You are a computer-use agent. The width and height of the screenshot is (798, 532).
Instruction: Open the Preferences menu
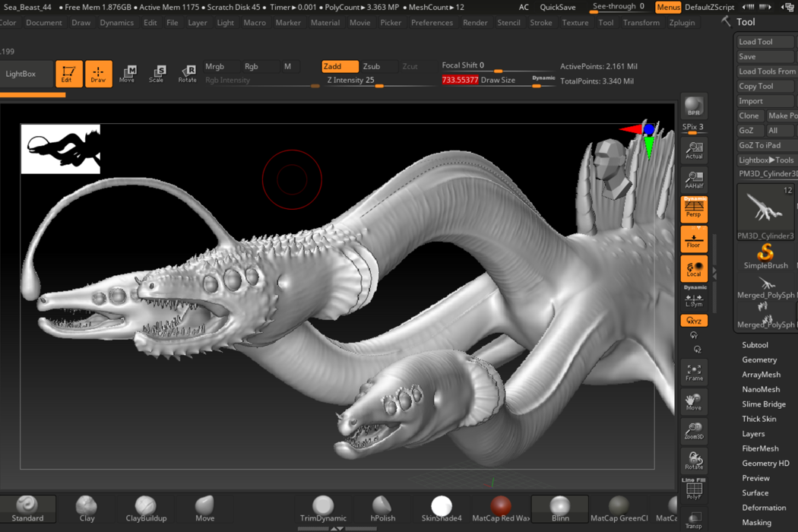point(432,23)
